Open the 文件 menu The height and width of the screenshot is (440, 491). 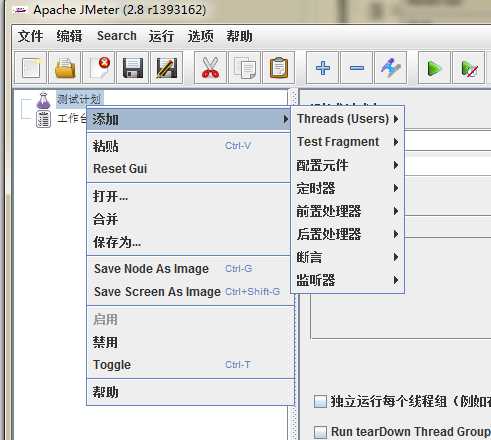pos(30,36)
